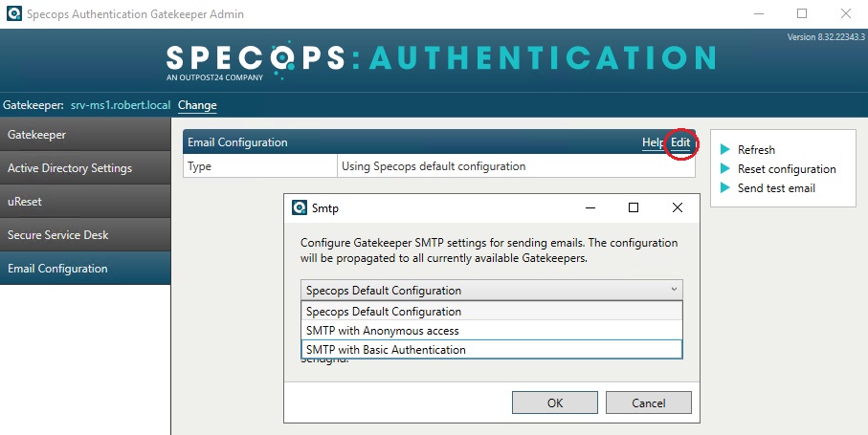Click the arrow icon beside Refresh

[725, 149]
